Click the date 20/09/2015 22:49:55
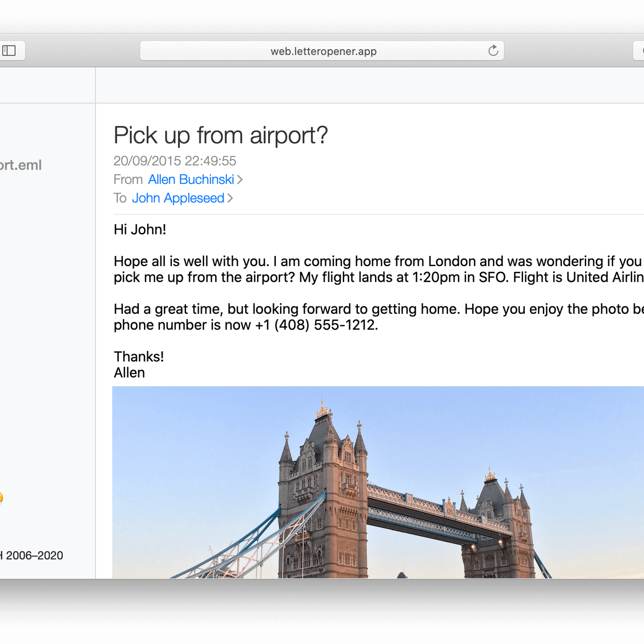The width and height of the screenshot is (644, 644). coord(175,161)
